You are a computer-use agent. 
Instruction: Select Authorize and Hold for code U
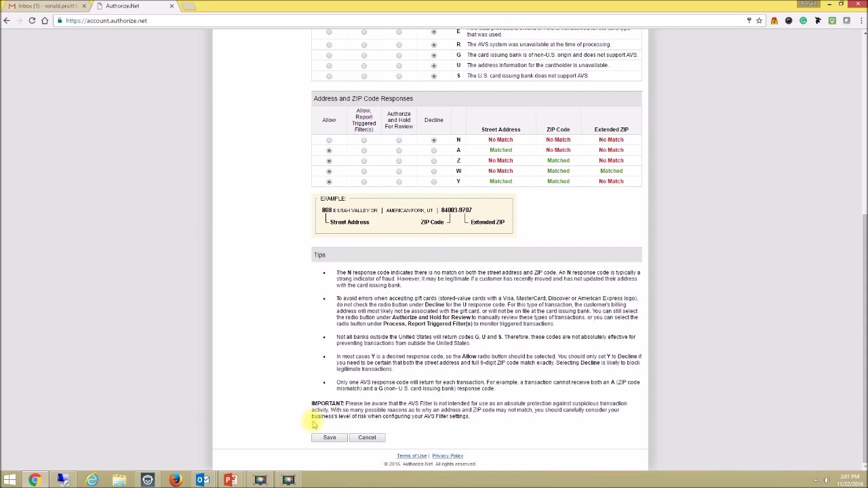(x=399, y=66)
